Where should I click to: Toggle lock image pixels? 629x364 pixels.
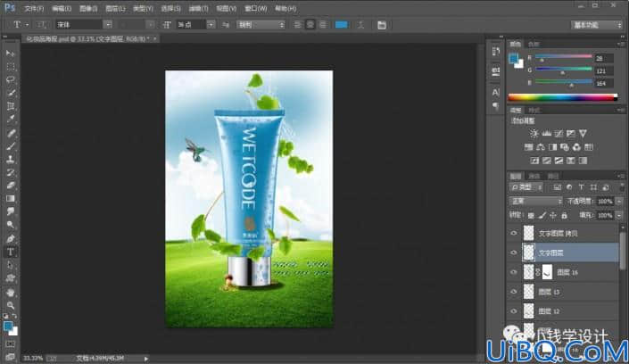[x=542, y=216]
